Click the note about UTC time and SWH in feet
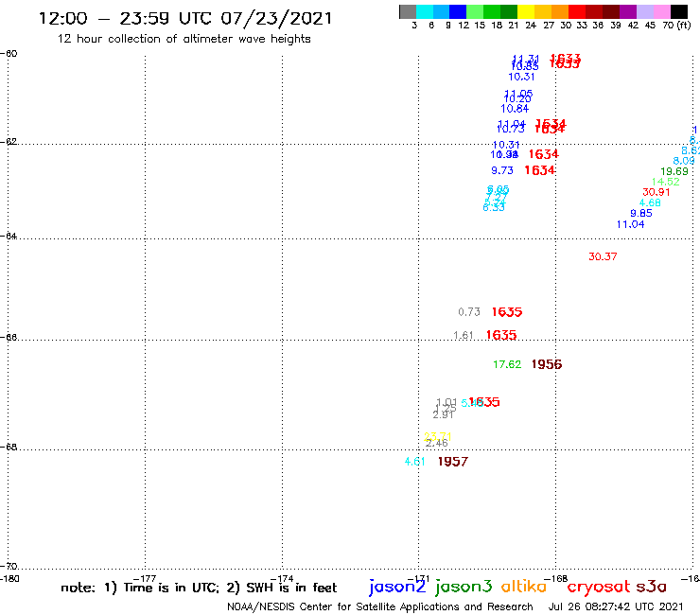The height and width of the screenshot is (615, 700). (x=199, y=588)
